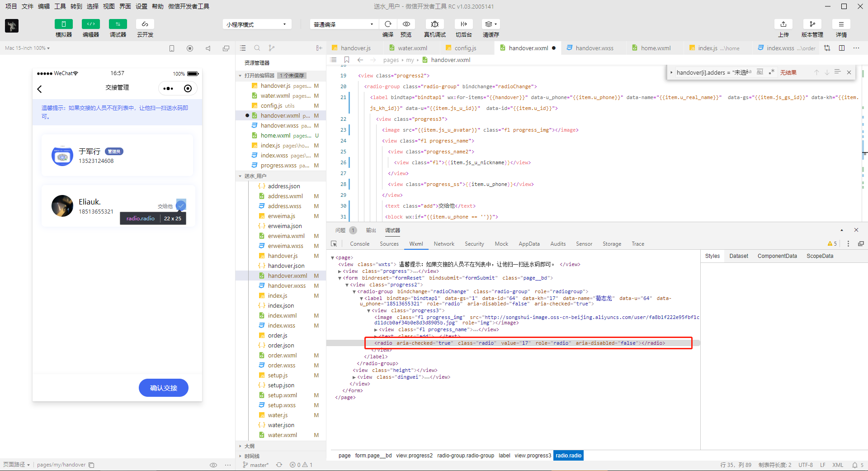
Task: Switch to the Dataset tab
Action: pos(739,256)
